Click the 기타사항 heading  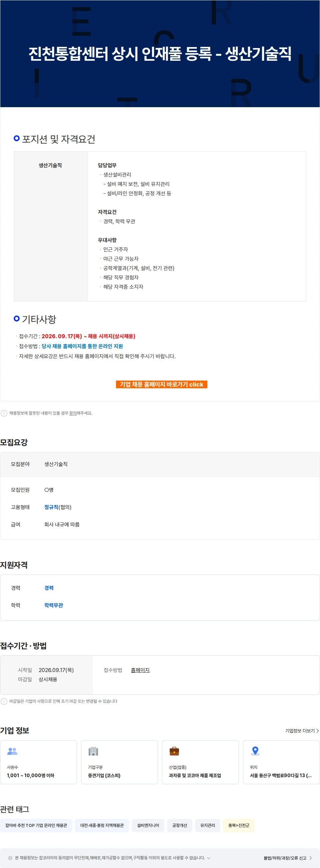[39, 319]
